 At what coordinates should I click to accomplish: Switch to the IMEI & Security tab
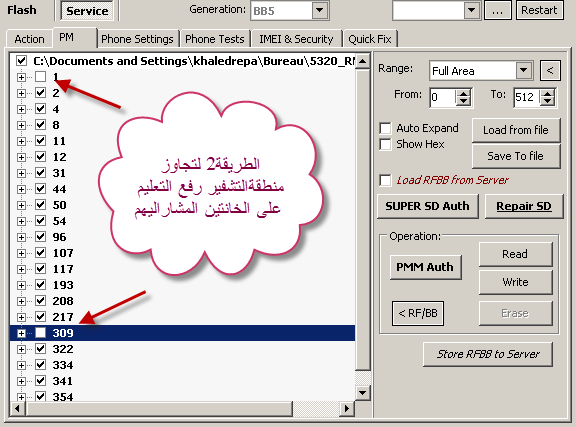tap(296, 39)
